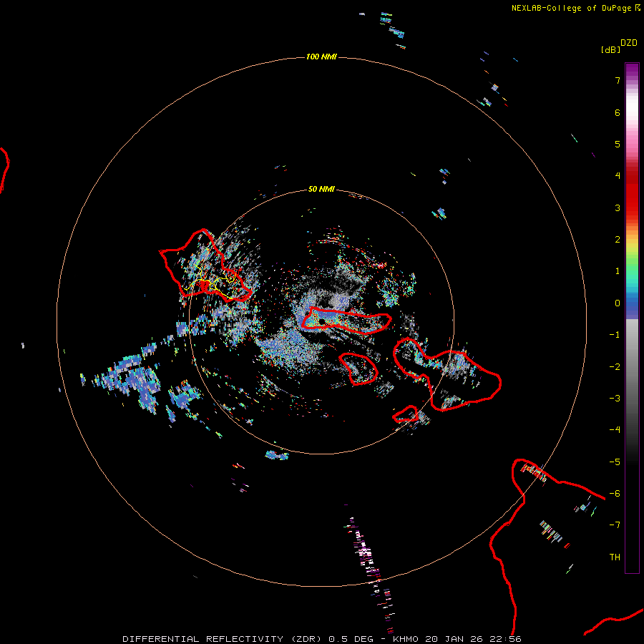Click the -4 value on the scale
This screenshot has height=644, width=644.
[x=615, y=430]
